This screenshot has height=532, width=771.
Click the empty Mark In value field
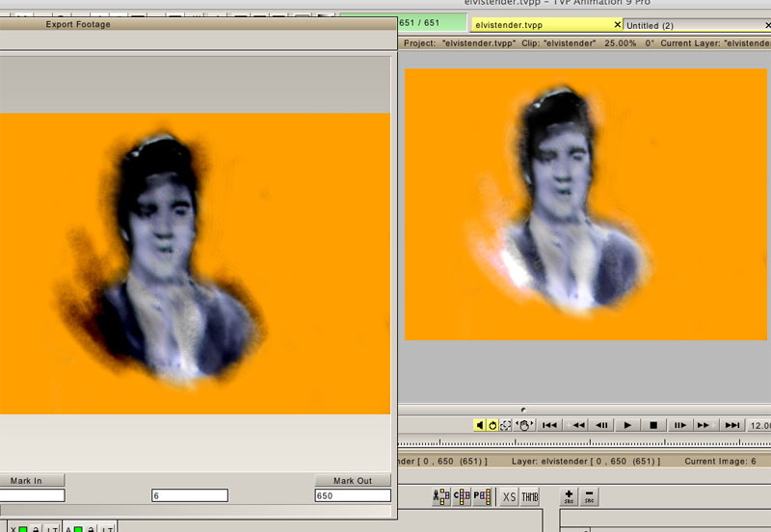click(x=32, y=495)
